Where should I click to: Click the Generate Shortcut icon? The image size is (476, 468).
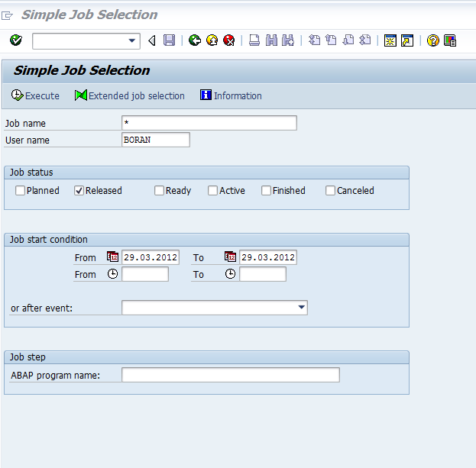coord(407,40)
